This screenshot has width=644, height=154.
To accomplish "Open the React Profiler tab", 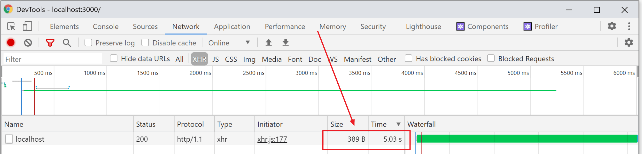I will 546,26.
